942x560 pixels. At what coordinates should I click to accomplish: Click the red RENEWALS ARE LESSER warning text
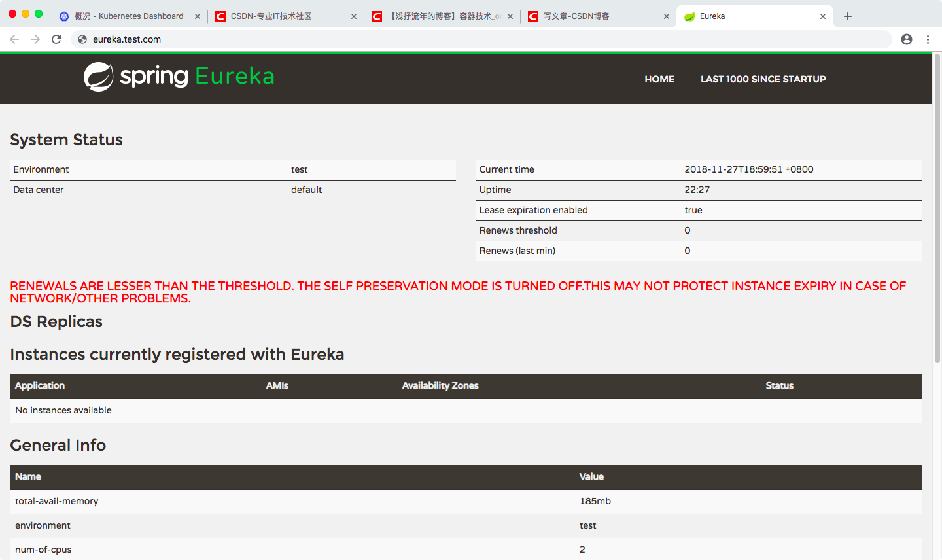tap(458, 292)
